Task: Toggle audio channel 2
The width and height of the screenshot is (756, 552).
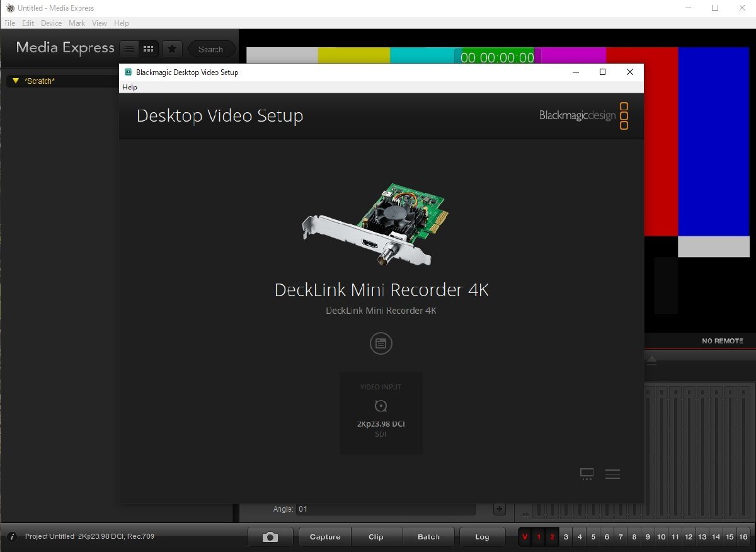Action: click(552, 537)
